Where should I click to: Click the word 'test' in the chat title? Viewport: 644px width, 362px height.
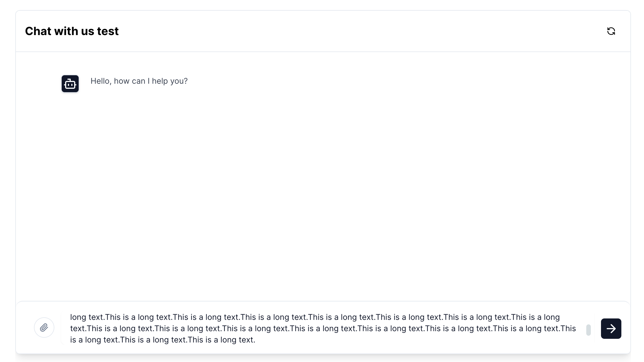(x=108, y=31)
